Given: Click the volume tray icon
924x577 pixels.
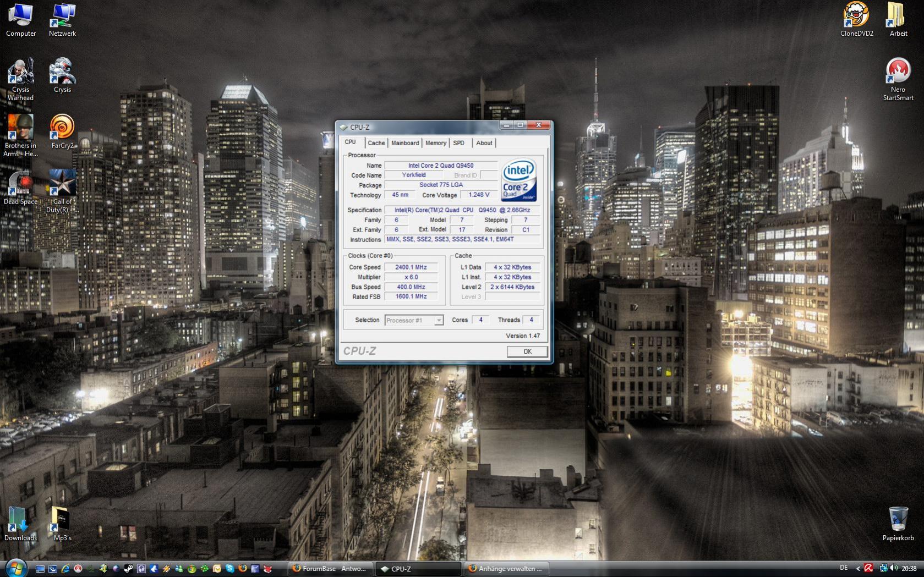Looking at the screenshot, I should (894, 568).
